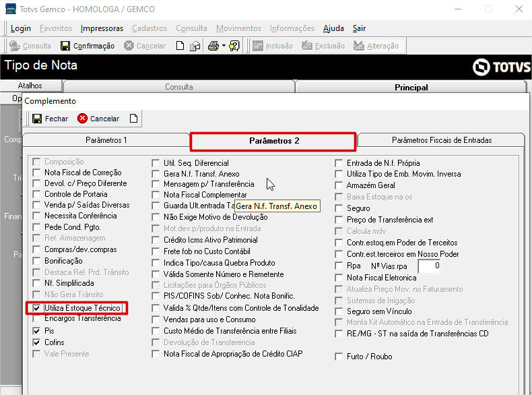Check Crédito Icms Ativo Patrimonial
Image resolution: width=532 pixels, height=395 pixels.
click(156, 240)
